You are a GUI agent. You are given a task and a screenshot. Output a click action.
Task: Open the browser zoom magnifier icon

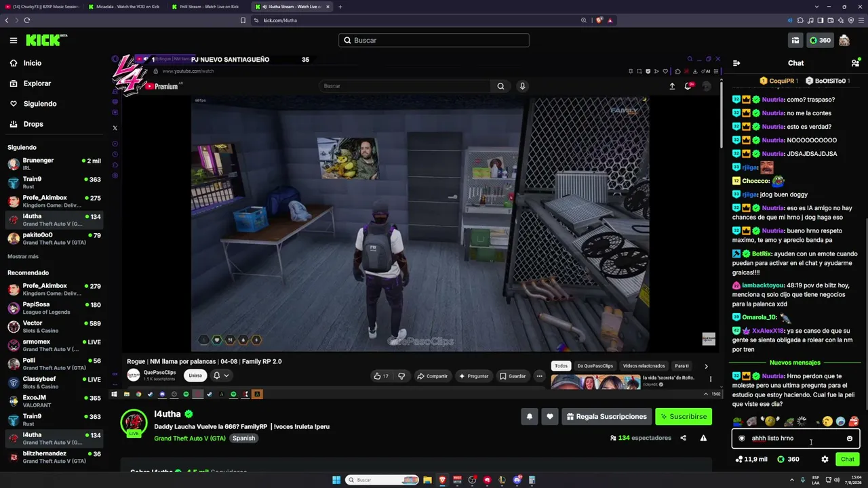pyautogui.click(x=584, y=20)
